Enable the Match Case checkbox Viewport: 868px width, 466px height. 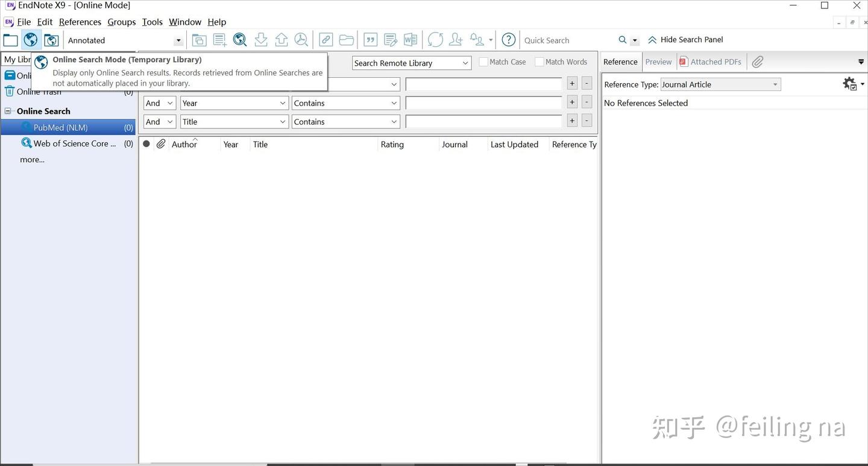coord(483,62)
